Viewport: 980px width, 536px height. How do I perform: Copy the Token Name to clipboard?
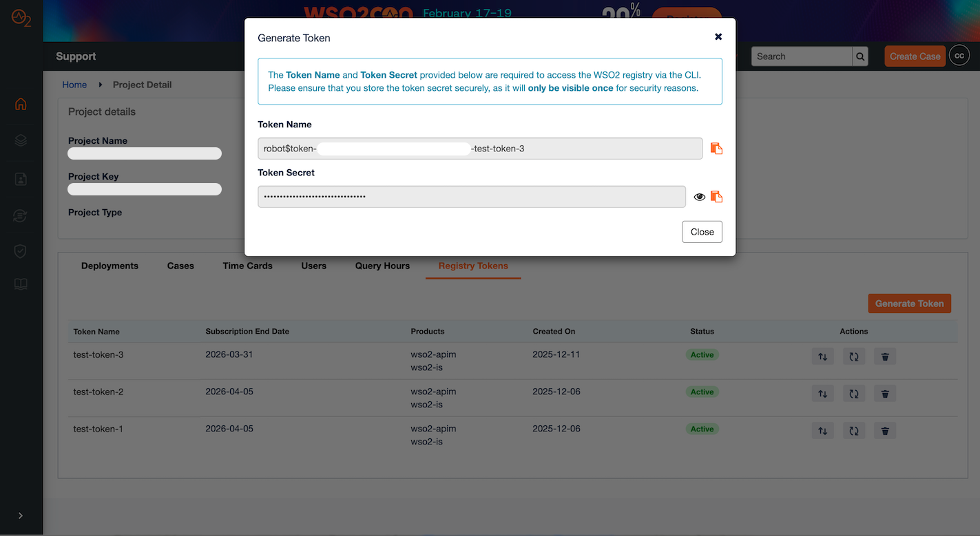pos(716,148)
